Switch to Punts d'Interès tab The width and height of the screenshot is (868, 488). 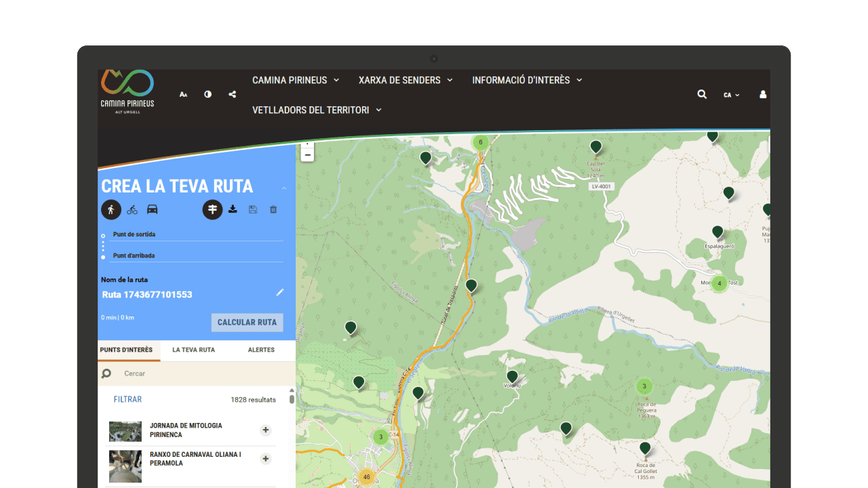coord(129,350)
